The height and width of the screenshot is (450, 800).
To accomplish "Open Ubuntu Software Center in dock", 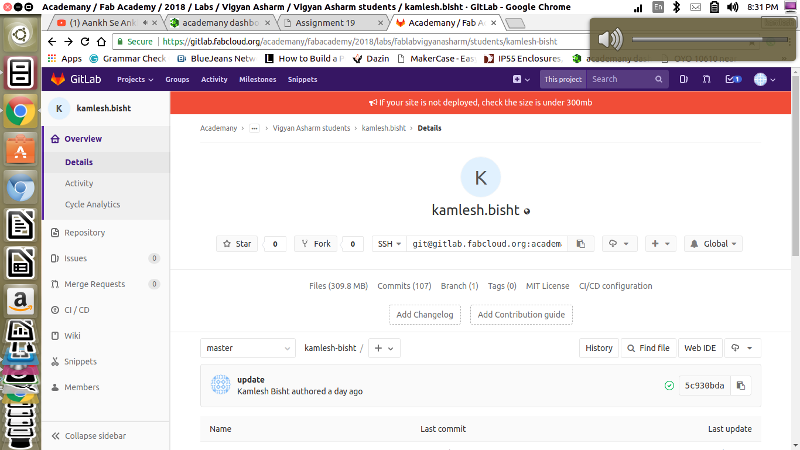I will (20, 149).
